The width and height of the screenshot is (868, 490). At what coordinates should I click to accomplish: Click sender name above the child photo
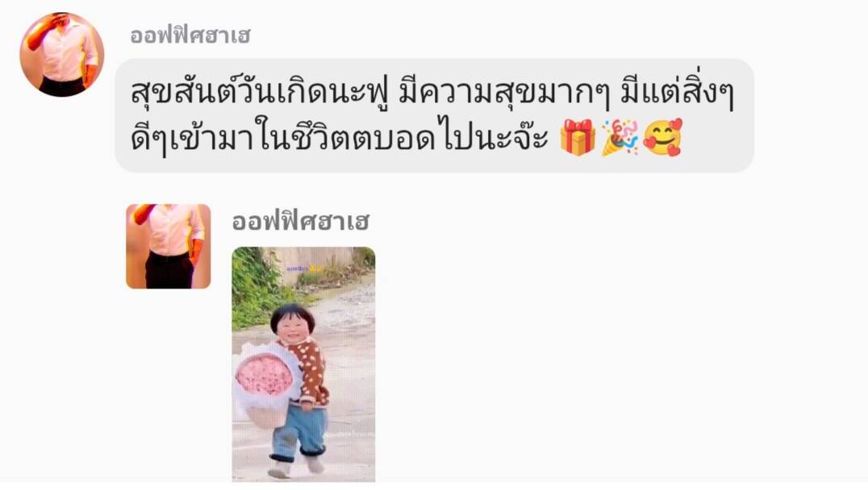pyautogui.click(x=301, y=221)
